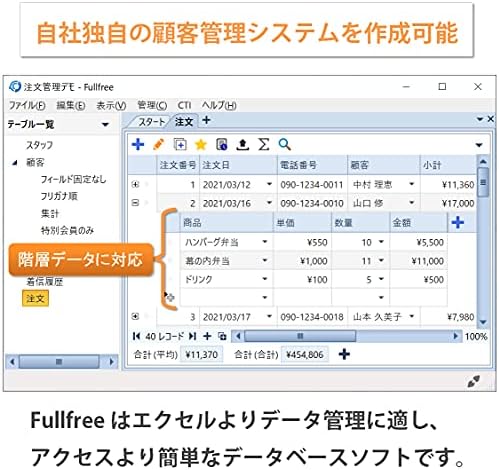Add a new tab with plus next to 注文
Viewport: 499px width, 470px height.
[206, 120]
